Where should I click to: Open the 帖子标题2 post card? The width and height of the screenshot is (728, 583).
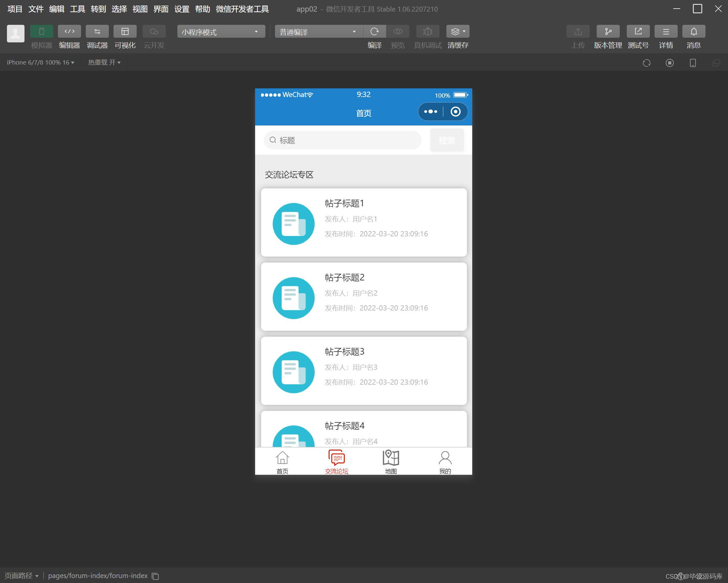coord(364,297)
